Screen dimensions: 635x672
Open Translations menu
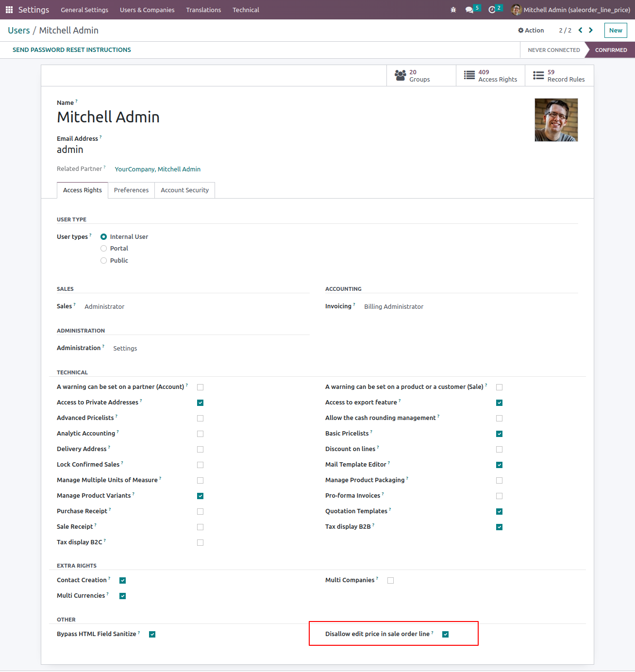(203, 10)
